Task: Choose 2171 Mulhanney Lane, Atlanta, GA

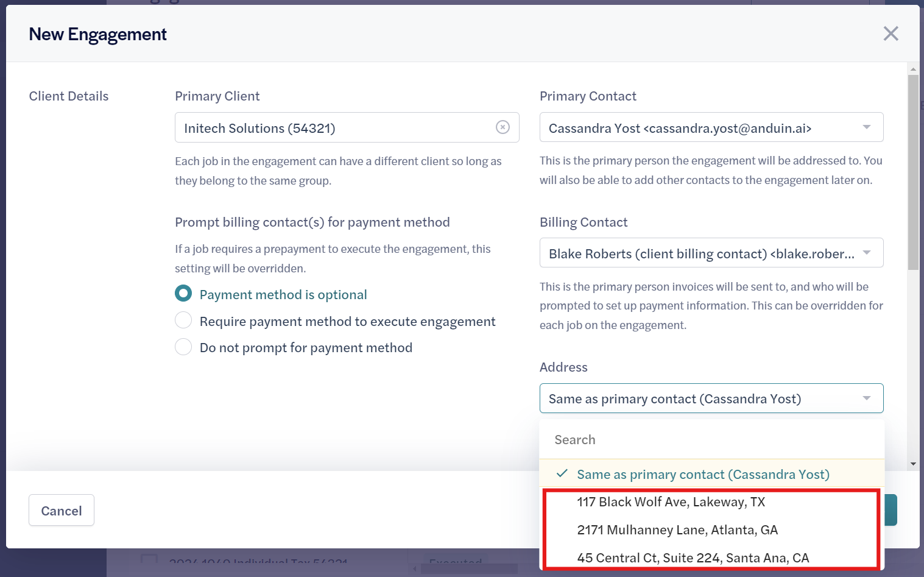Action: (x=711, y=530)
